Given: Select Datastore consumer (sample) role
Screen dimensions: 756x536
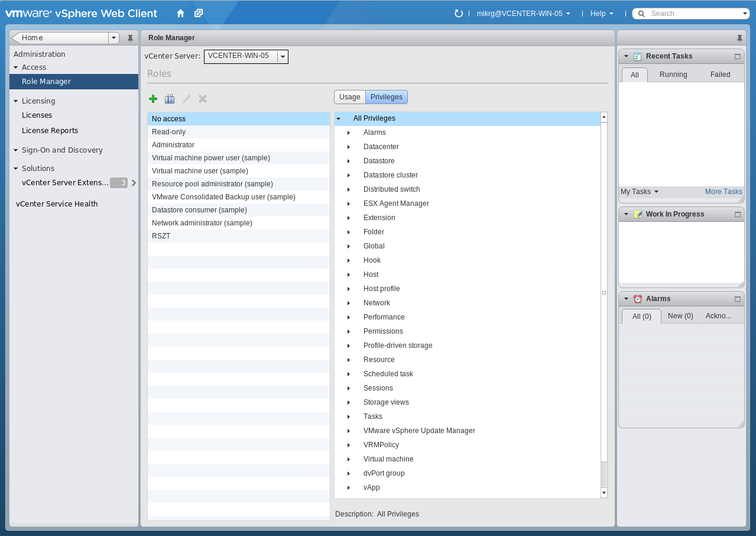Looking at the screenshot, I should [239, 210].
